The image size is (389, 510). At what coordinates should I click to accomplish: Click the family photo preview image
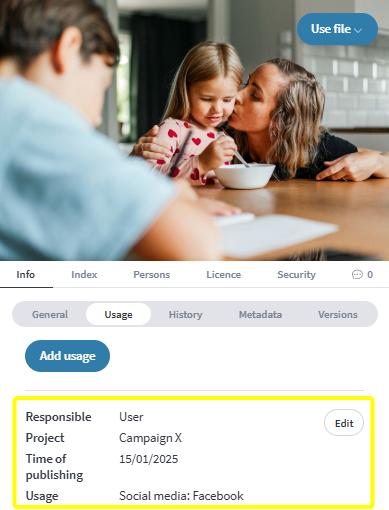tap(194, 130)
